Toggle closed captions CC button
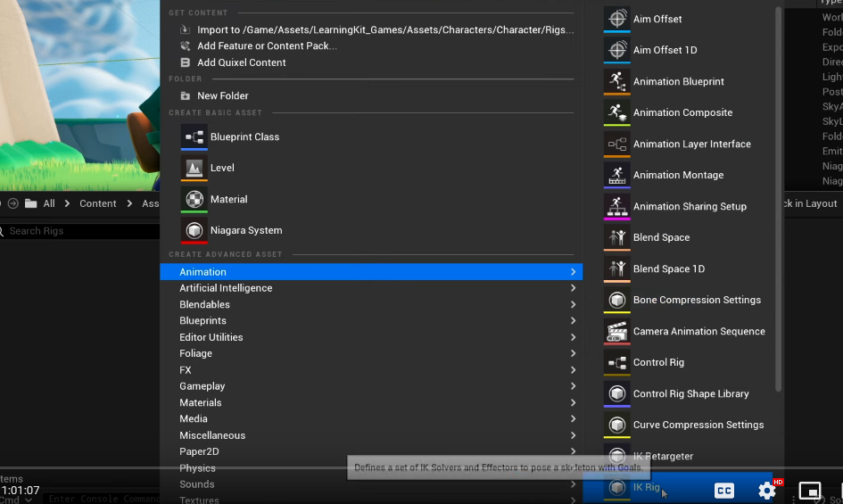 [724, 490]
